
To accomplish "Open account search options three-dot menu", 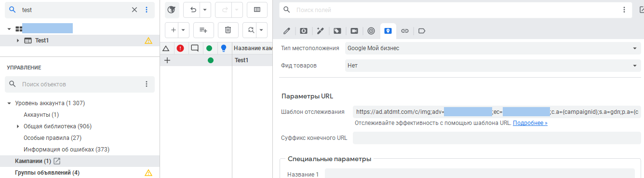I will (147, 10).
